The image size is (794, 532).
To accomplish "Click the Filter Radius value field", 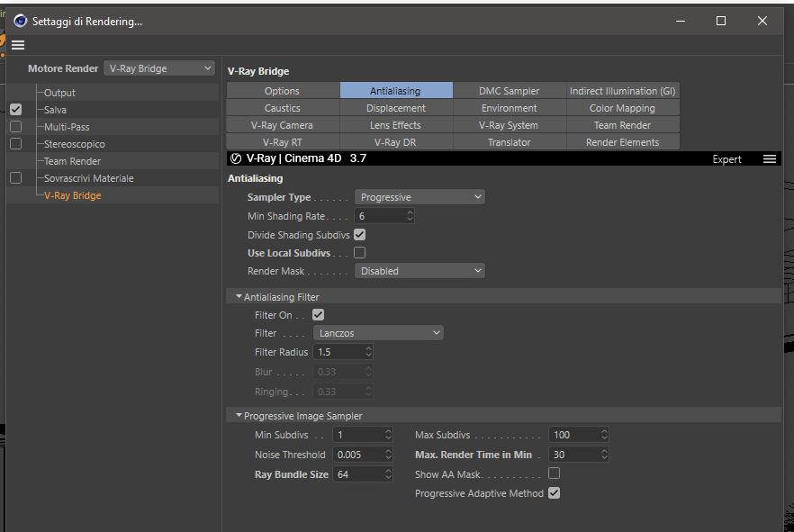I will (338, 352).
